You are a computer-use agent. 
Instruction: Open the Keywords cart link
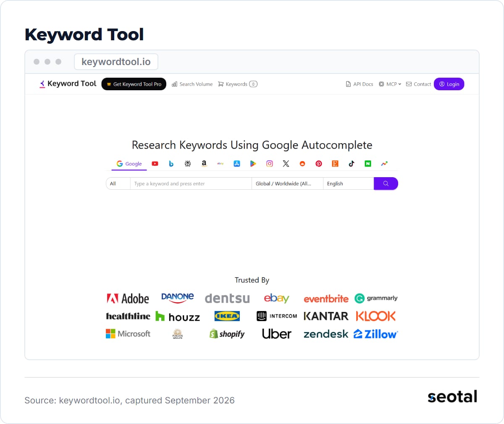[238, 84]
